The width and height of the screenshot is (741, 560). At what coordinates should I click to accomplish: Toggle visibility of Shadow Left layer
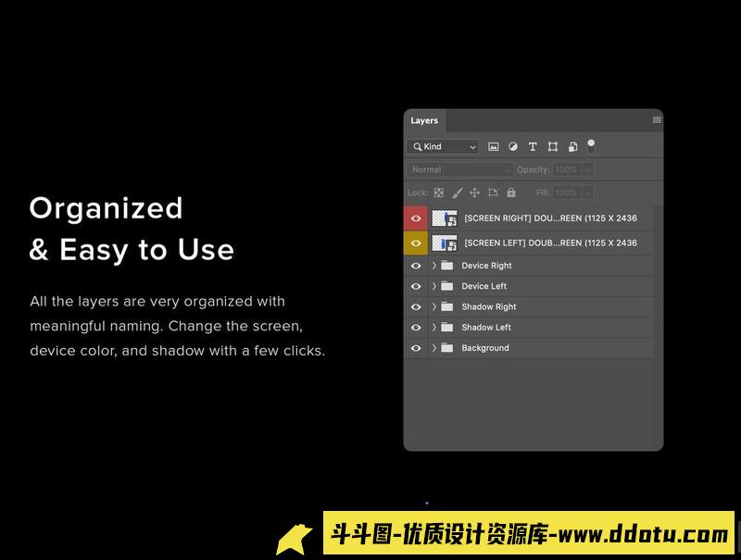click(x=418, y=327)
